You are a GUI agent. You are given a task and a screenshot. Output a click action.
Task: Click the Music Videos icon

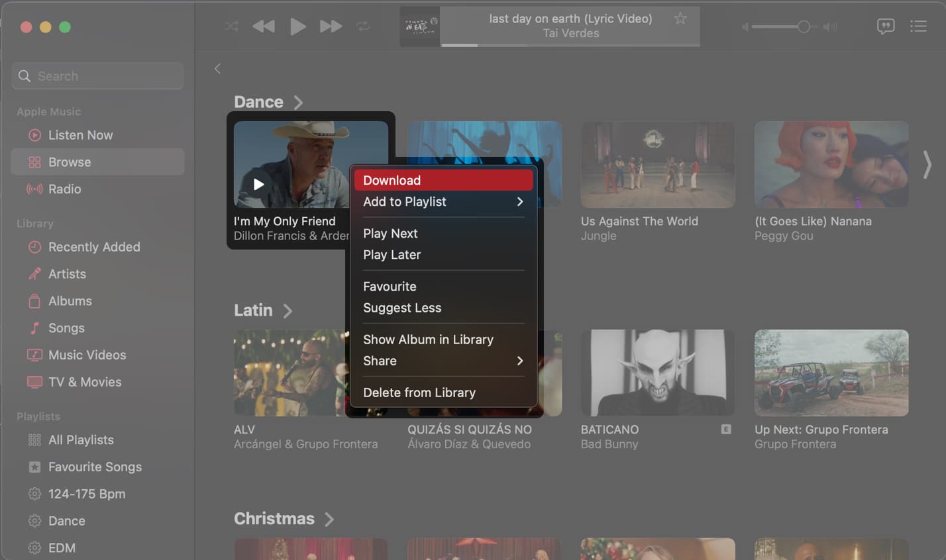34,355
